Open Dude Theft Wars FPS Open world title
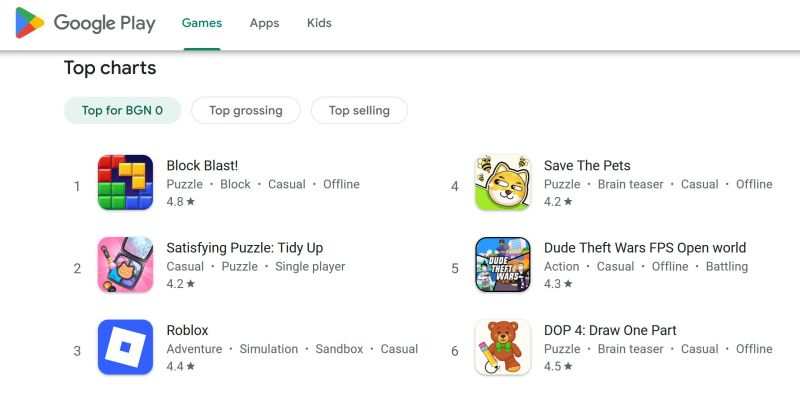Viewport: 800px width, 412px height. (645, 248)
